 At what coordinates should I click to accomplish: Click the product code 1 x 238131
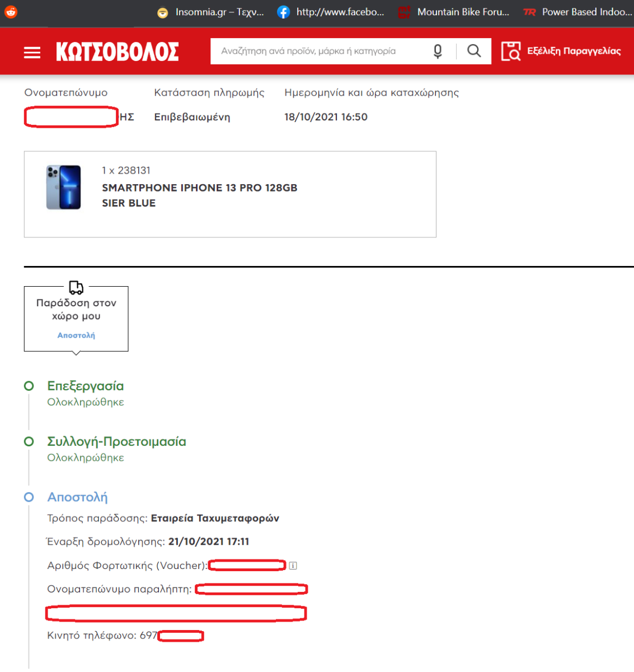[126, 170]
